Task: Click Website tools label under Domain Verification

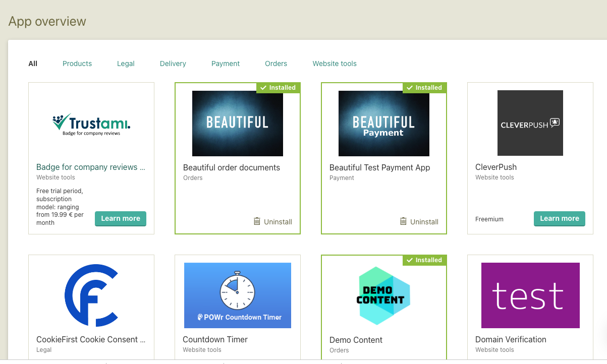Action: point(494,350)
